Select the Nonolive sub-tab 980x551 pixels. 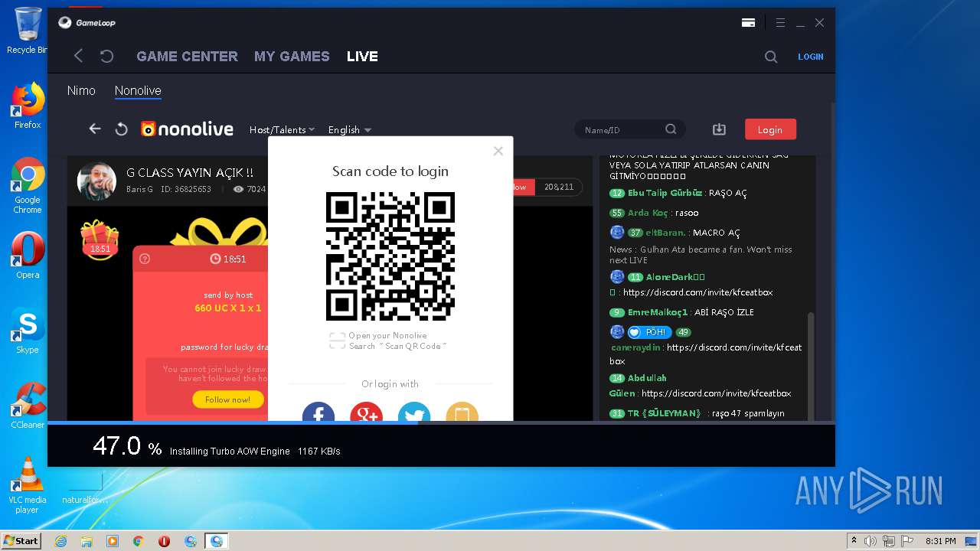[x=138, y=90]
